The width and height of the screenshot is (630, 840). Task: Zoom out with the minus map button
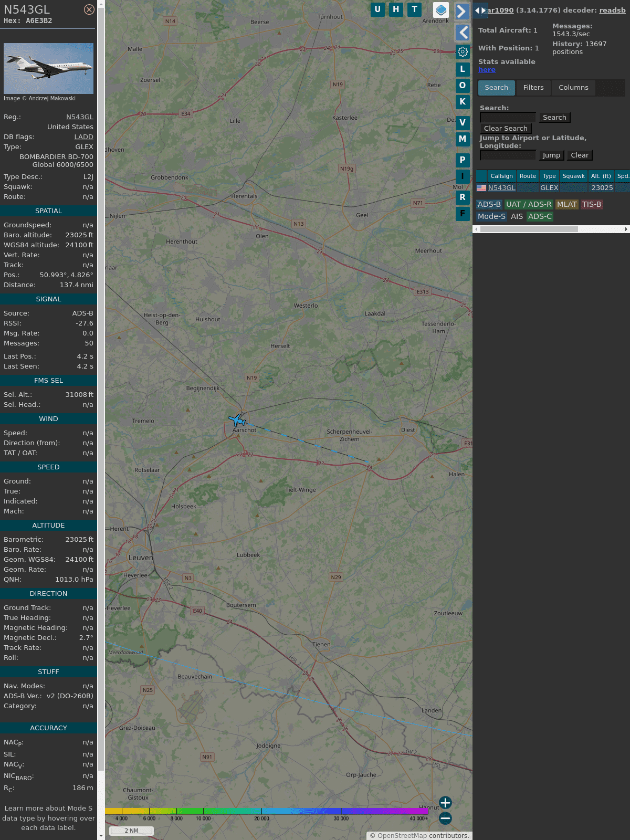pyautogui.click(x=445, y=818)
